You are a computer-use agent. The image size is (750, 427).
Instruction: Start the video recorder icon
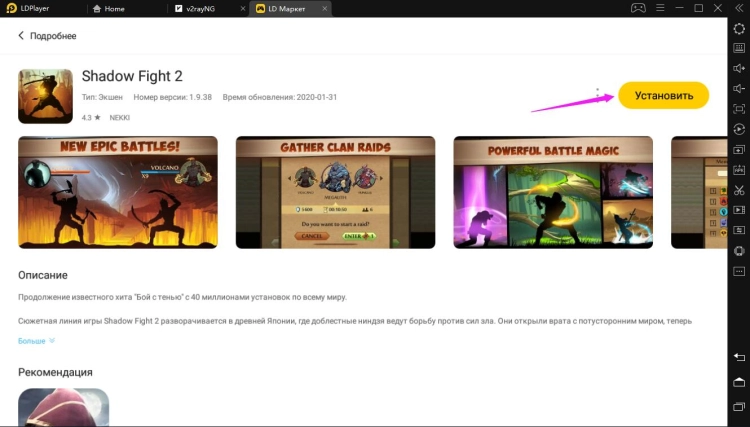tap(739, 210)
